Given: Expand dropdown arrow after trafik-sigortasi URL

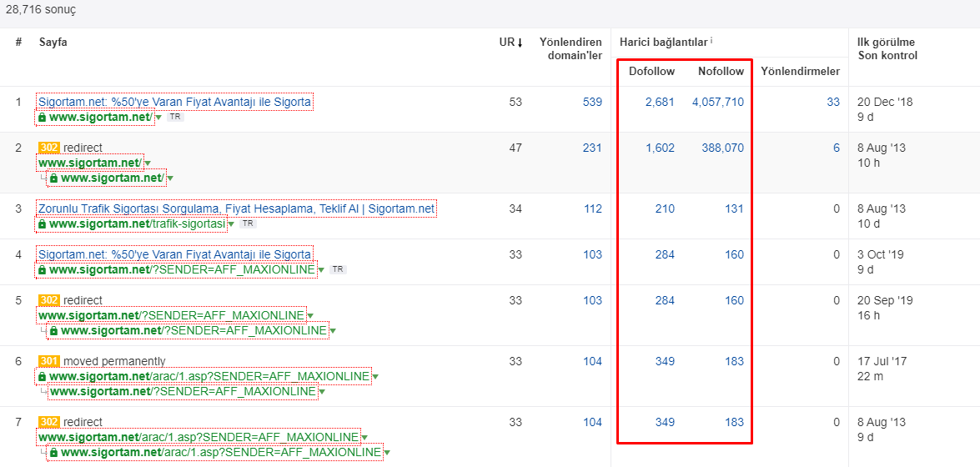Looking at the screenshot, I should click(x=231, y=223).
